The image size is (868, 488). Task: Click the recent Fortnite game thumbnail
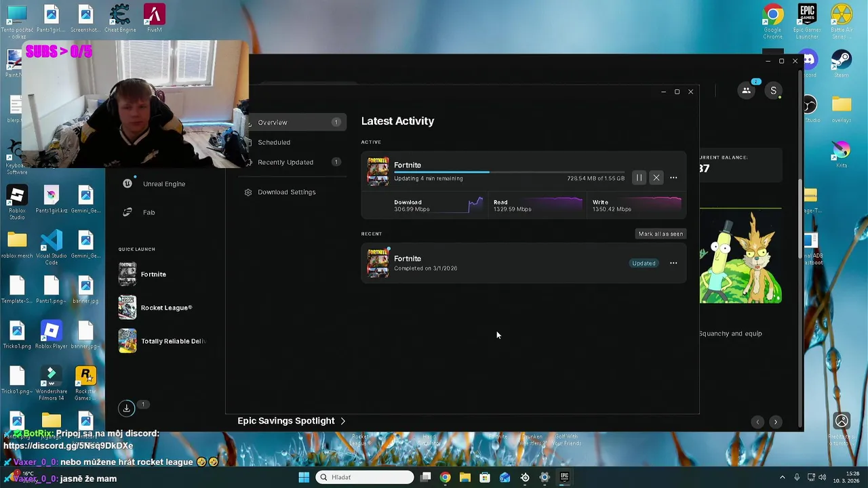[x=378, y=263]
